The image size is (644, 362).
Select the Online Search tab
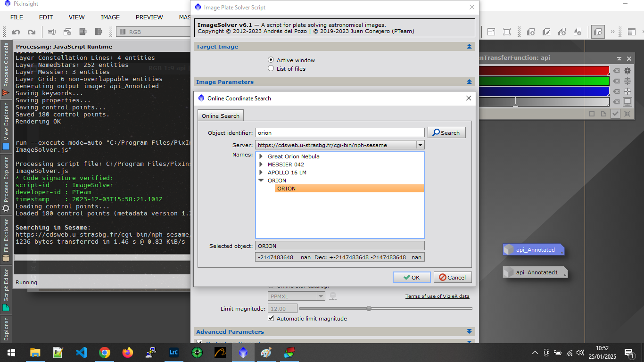[x=221, y=115]
